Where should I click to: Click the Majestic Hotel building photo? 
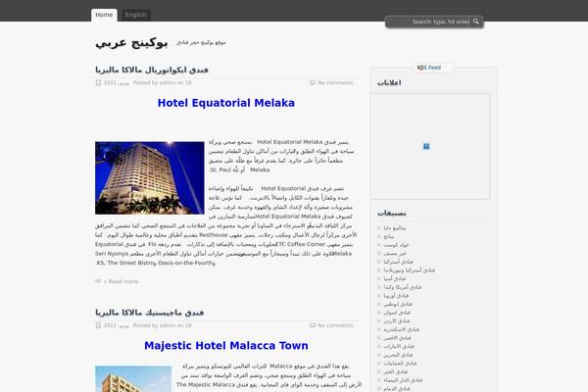point(133,379)
